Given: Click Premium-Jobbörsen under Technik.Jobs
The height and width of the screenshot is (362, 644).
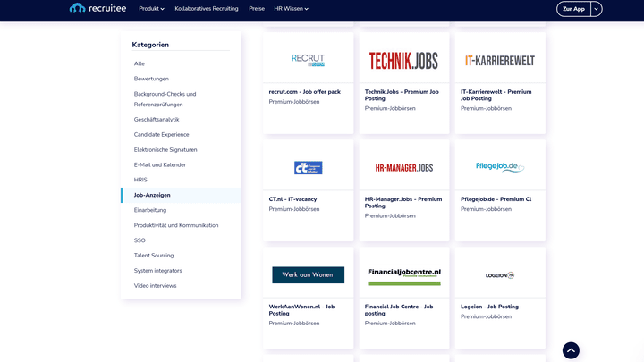Looking at the screenshot, I should (390, 108).
